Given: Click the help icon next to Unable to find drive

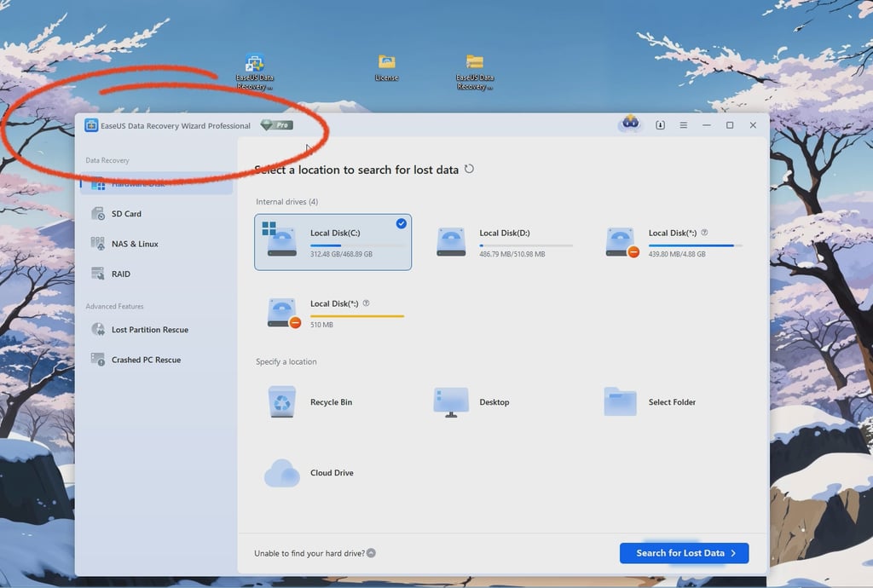Looking at the screenshot, I should pos(372,553).
